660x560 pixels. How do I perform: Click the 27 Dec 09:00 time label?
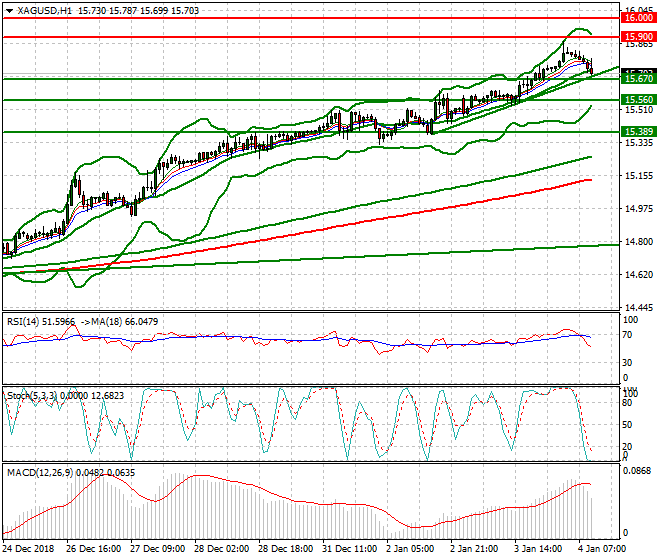click(157, 549)
